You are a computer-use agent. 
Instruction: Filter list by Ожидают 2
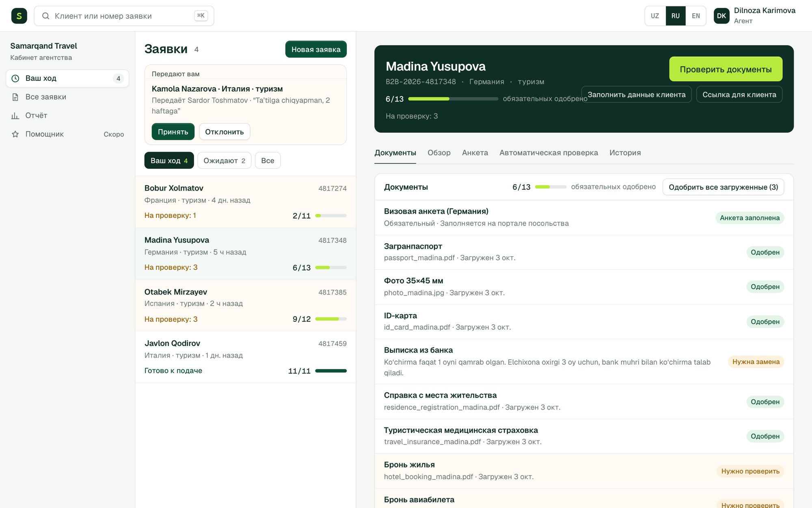[224, 161]
